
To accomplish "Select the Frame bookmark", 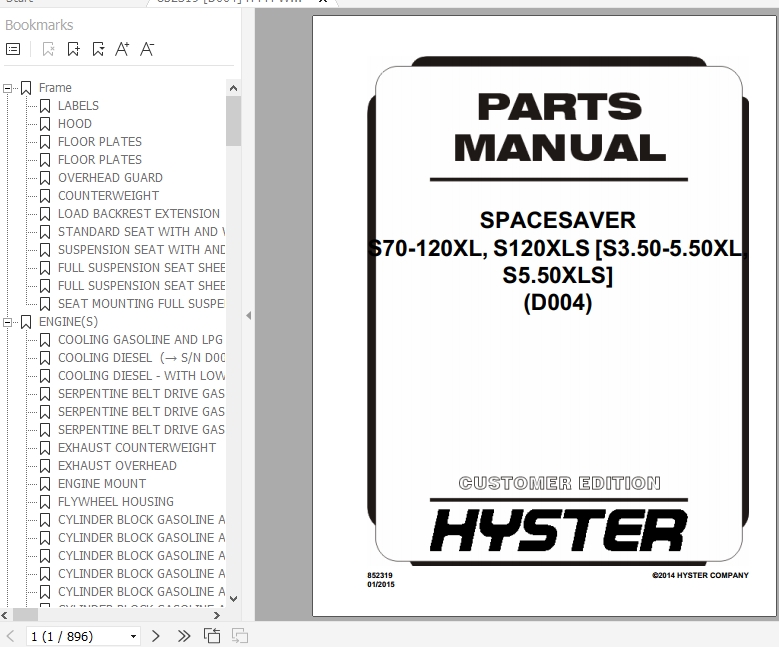I will pyautogui.click(x=55, y=88).
